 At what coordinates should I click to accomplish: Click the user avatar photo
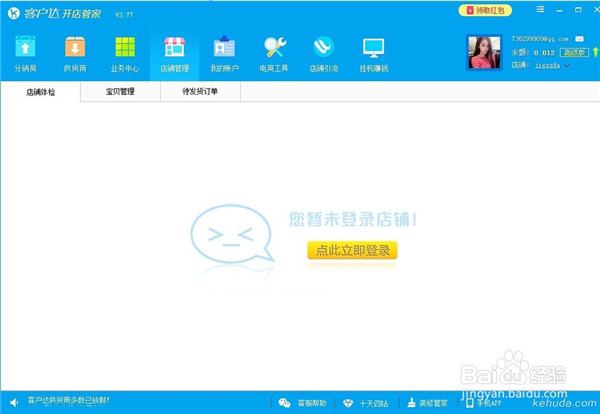click(484, 52)
